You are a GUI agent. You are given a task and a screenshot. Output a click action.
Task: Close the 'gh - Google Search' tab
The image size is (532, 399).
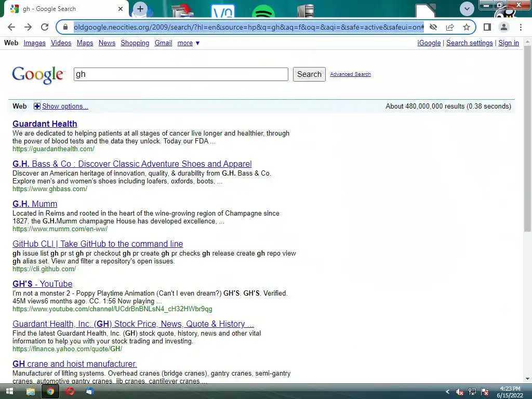[x=121, y=9]
